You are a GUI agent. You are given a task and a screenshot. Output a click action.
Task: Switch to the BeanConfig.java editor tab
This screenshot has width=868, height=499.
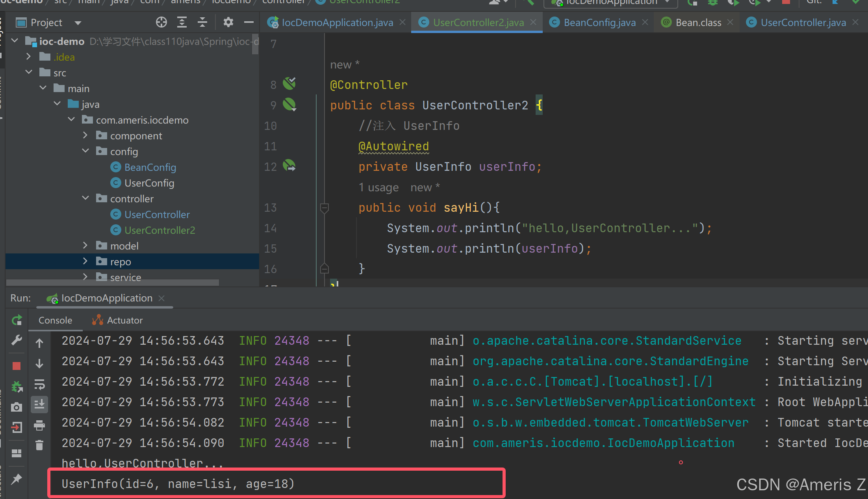(599, 22)
